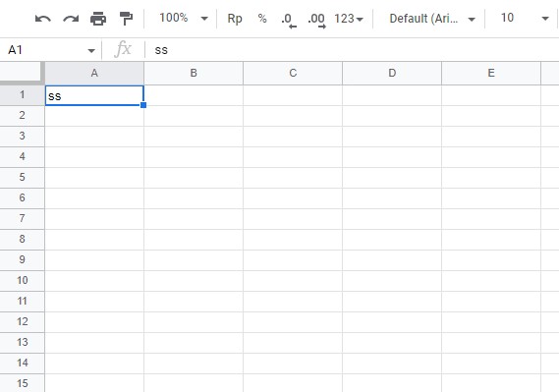
Task: Select row 3 header
Action: pyautogui.click(x=22, y=137)
